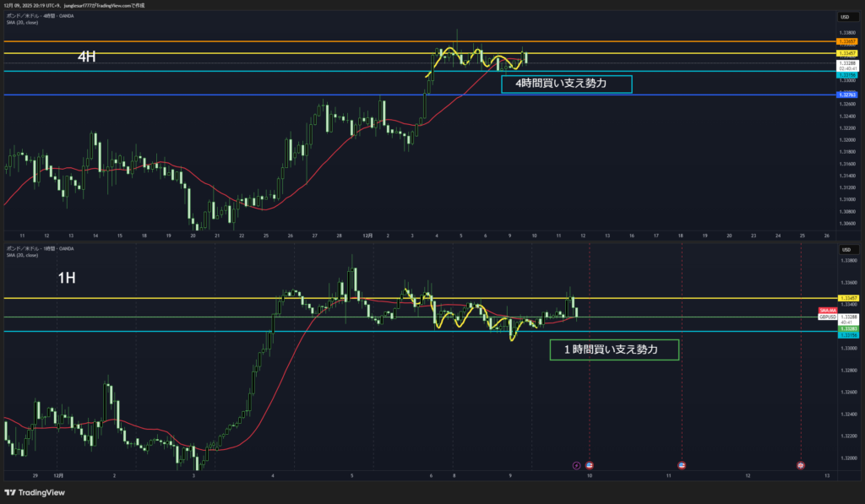Click the 1H chart symbol title
Screen dimensions: 865x504
point(39,249)
